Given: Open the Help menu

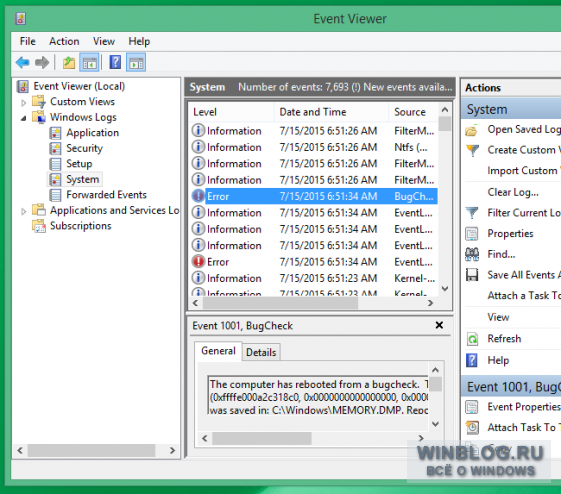Looking at the screenshot, I should click(x=139, y=41).
